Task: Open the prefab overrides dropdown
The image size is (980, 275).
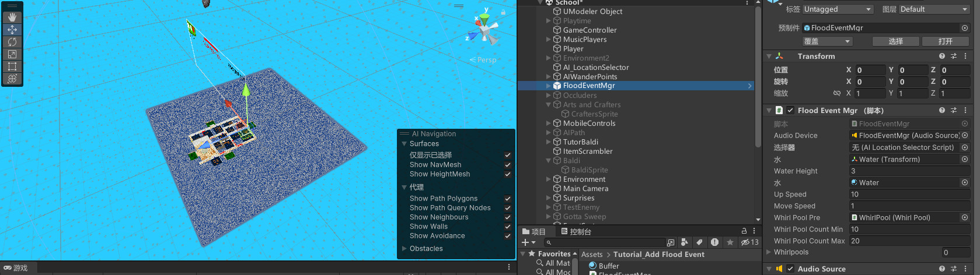Action: pos(828,41)
